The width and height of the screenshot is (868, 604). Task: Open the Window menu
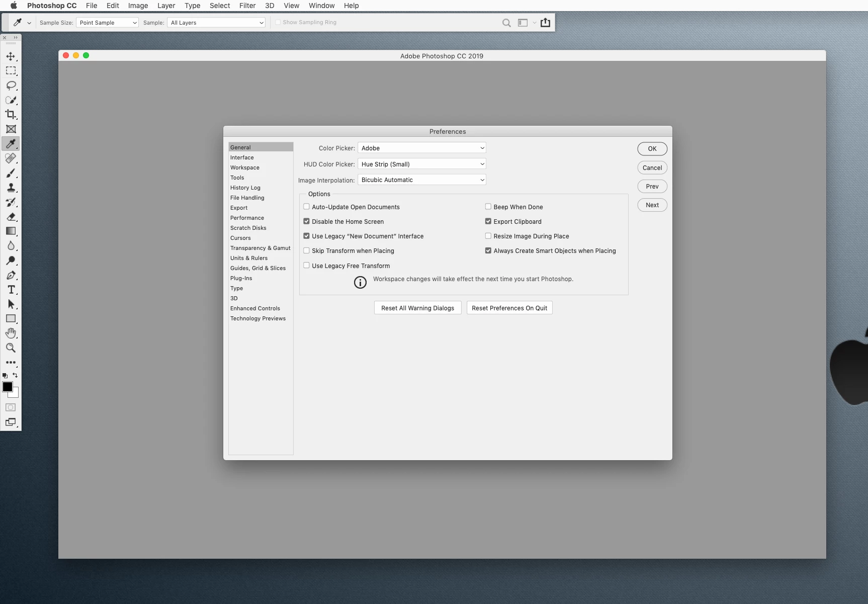coord(321,6)
